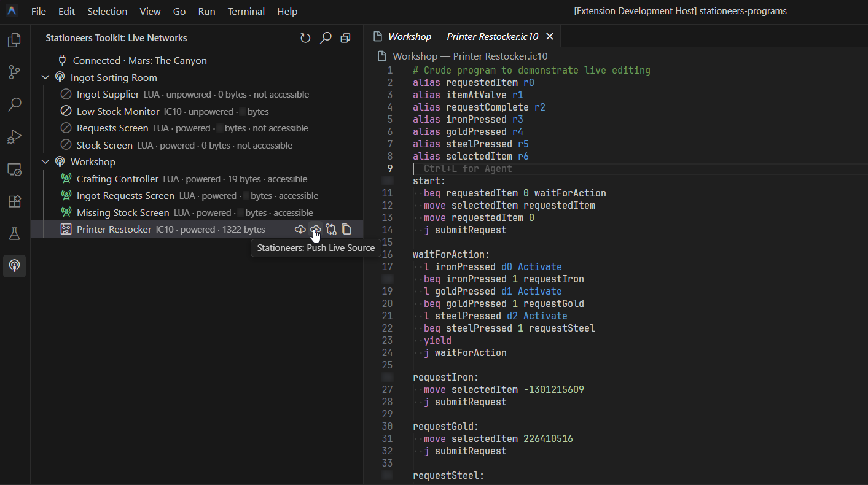Push live source for Printer Restocker
The image size is (868, 485).
coord(315,230)
